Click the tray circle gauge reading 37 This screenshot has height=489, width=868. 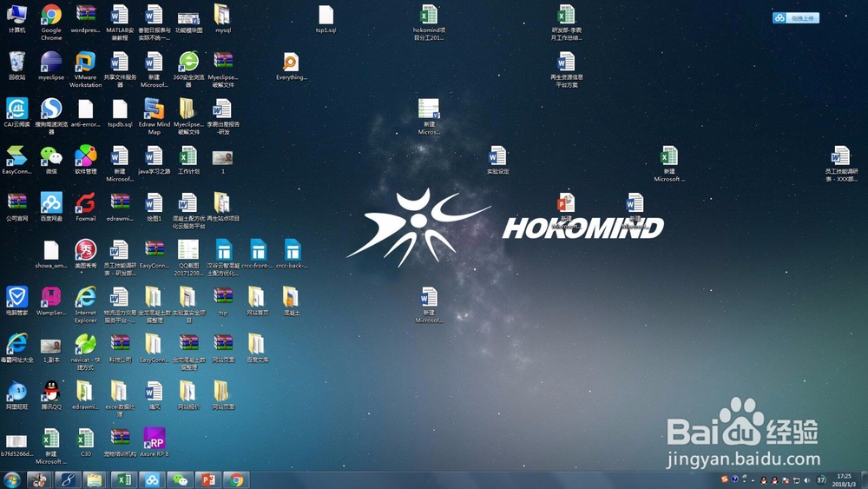(821, 479)
